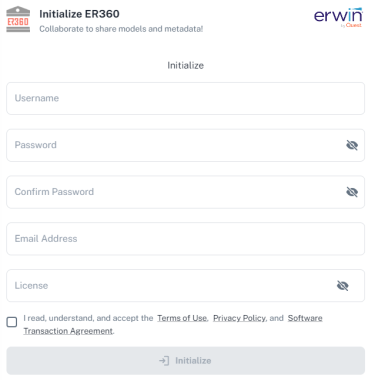Select the centered 'Initialize' form heading
Screen dimensions: 378x380
click(185, 65)
